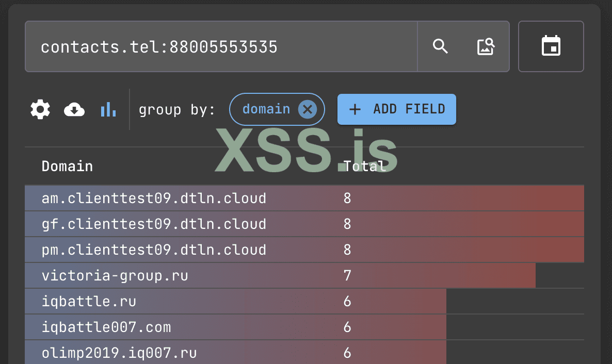This screenshot has height=364, width=612.
Task: Open the victoria-group.ru domain row
Action: point(115,276)
